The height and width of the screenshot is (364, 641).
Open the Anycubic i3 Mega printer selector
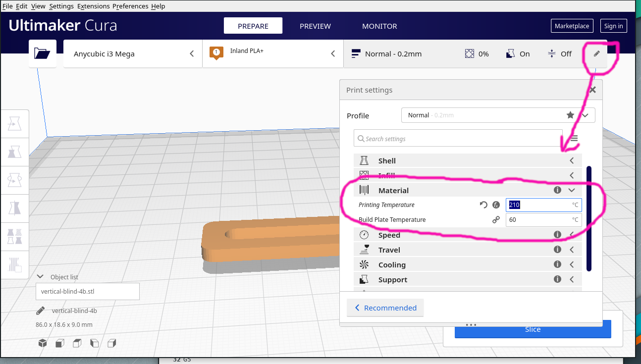[x=133, y=53]
